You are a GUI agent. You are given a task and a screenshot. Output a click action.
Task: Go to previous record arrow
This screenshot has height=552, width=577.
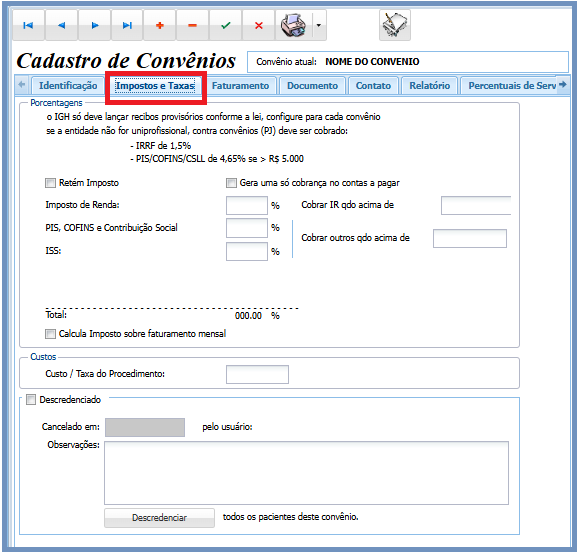tap(61, 25)
